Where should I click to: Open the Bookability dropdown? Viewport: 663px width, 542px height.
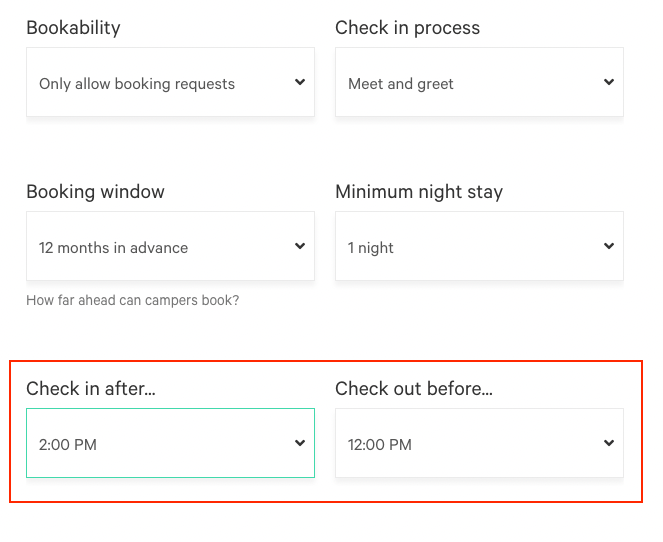pyautogui.click(x=170, y=82)
